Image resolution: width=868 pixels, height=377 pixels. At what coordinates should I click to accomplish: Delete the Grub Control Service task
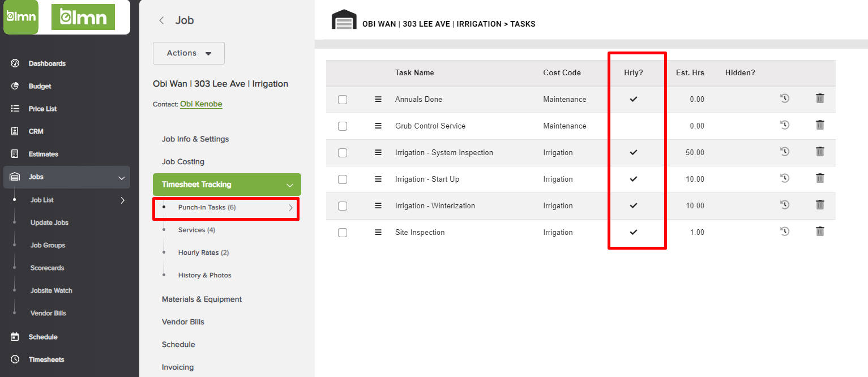820,125
